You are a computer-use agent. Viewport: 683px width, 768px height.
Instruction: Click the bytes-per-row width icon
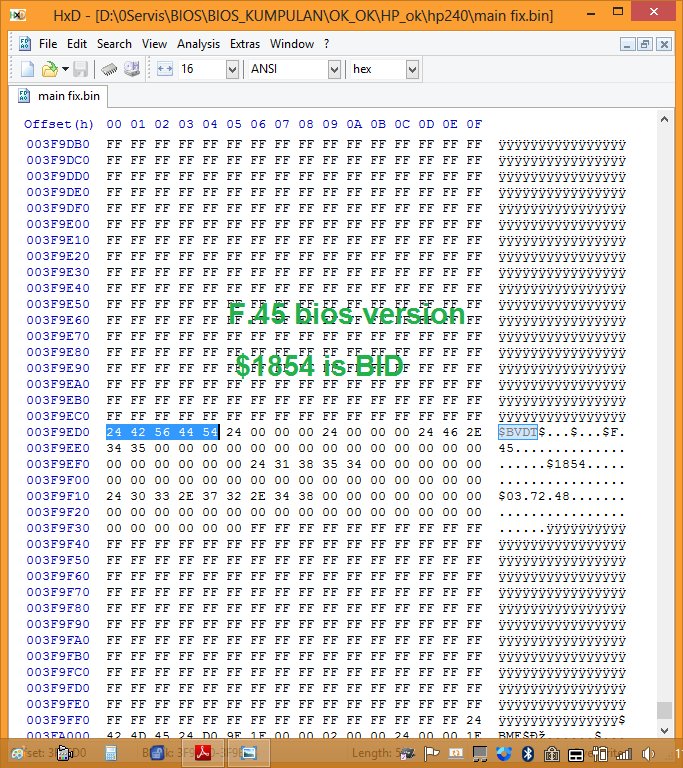coord(165,69)
